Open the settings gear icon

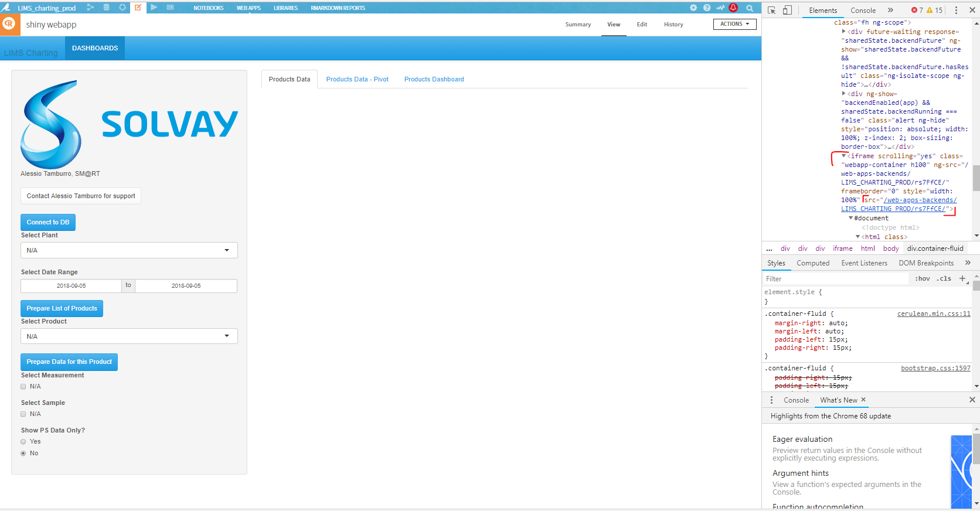click(x=693, y=8)
